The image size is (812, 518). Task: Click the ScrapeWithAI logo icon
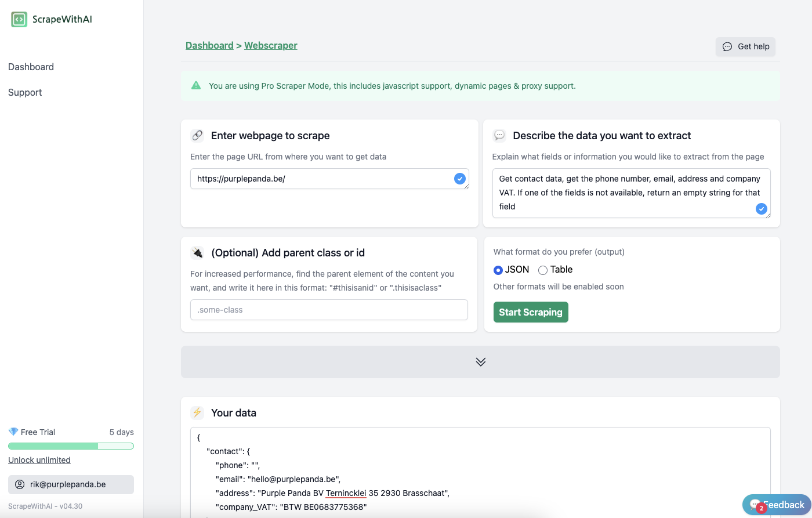point(19,19)
